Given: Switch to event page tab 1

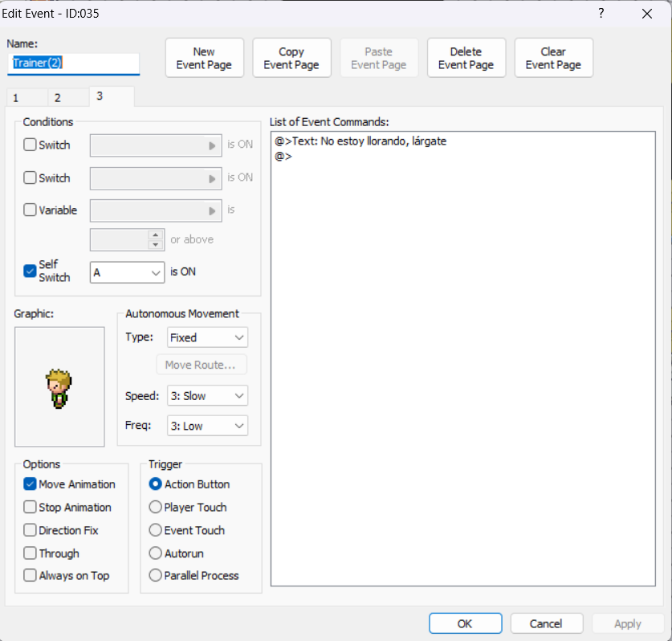Looking at the screenshot, I should (x=16, y=98).
